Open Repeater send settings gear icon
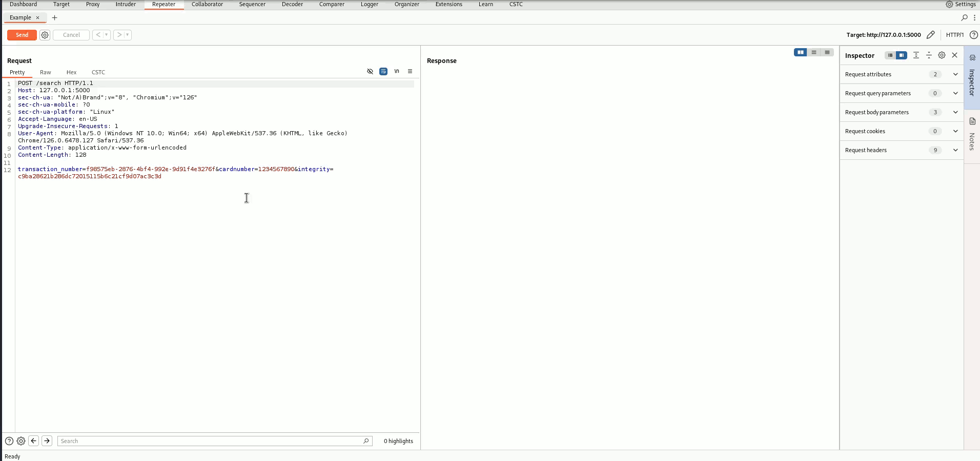 point(45,35)
